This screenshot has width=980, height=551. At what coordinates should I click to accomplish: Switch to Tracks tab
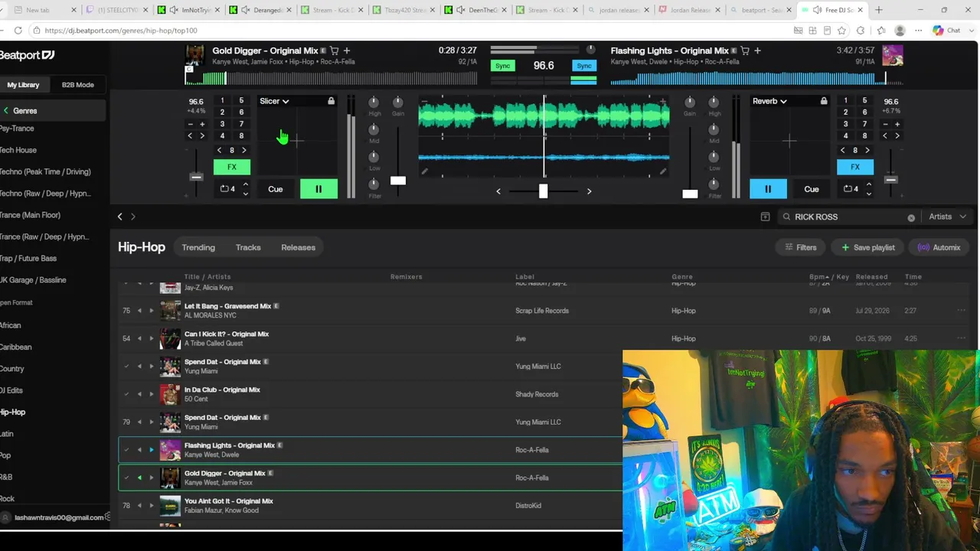(x=248, y=247)
